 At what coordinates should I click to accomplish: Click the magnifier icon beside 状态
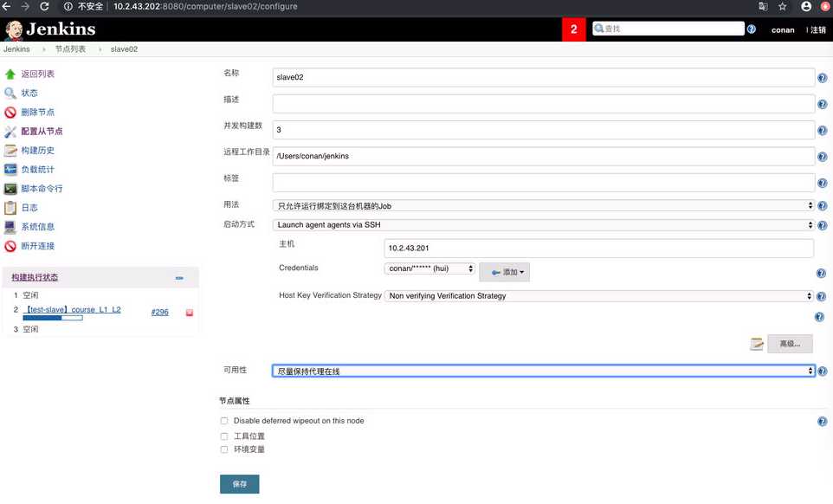(10, 94)
